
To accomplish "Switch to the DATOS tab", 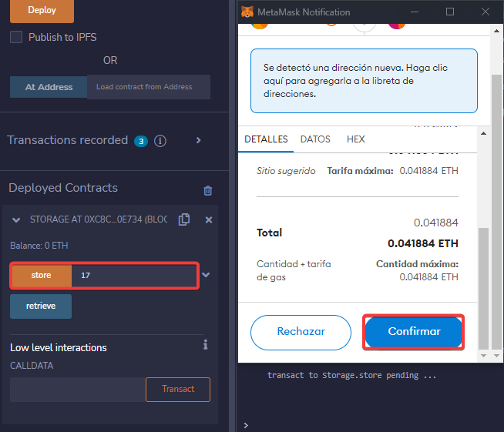I will [x=315, y=139].
